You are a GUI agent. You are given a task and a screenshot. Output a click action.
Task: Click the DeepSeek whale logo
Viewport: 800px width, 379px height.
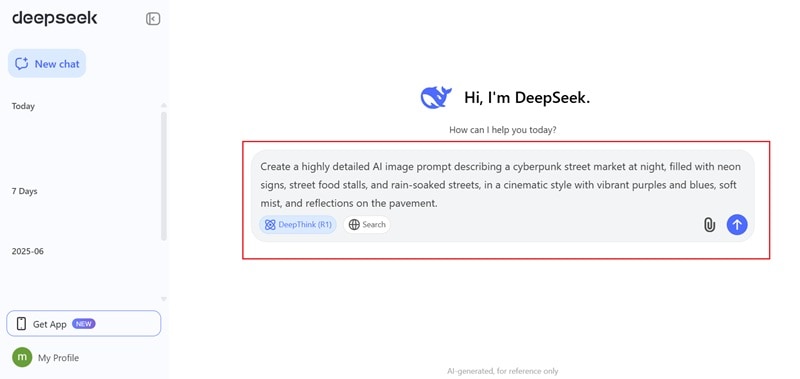pyautogui.click(x=436, y=97)
